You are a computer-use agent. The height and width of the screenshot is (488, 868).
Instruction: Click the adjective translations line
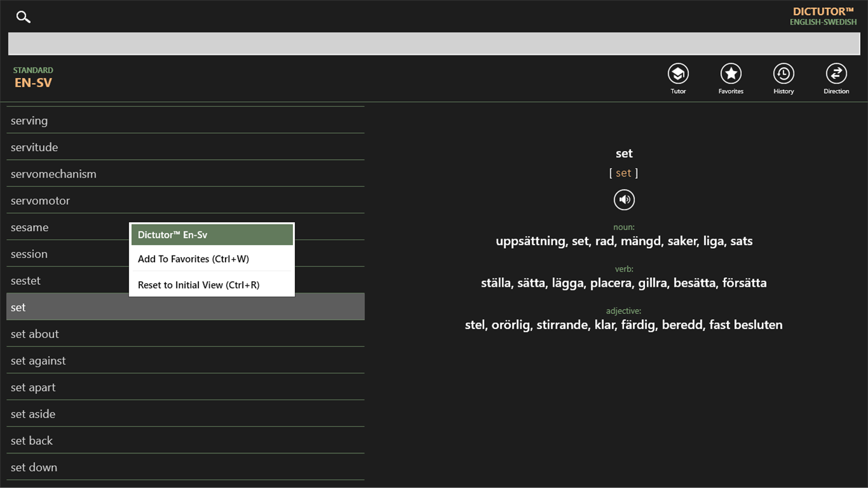pos(624,325)
